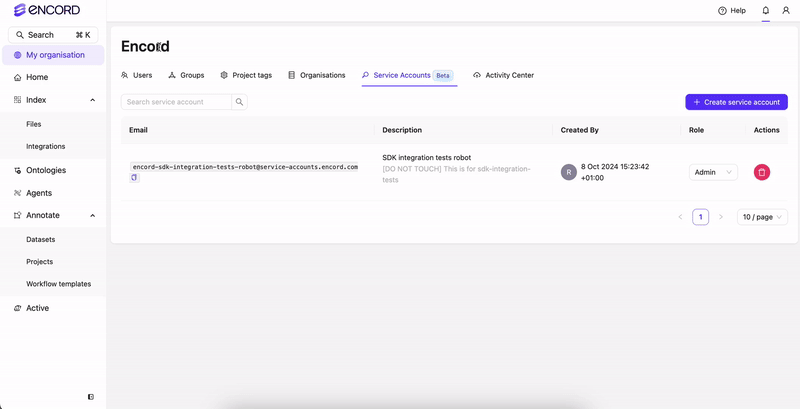Go to previous page arrow

pos(680,217)
